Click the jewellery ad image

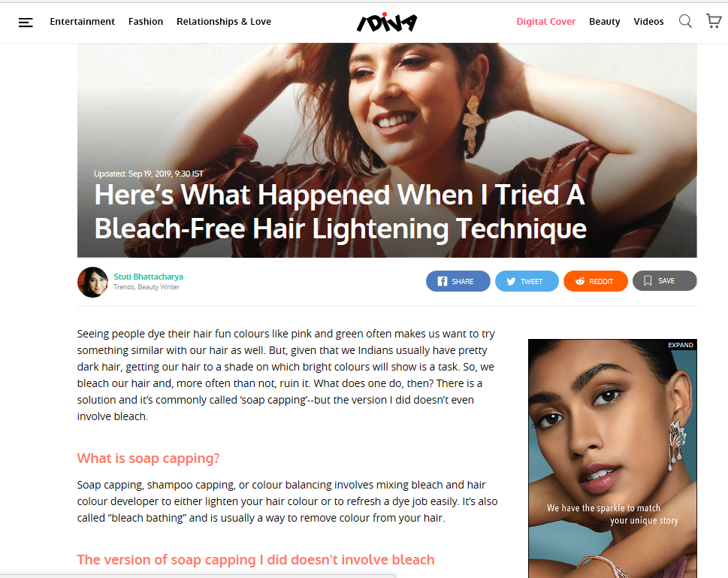612,460
